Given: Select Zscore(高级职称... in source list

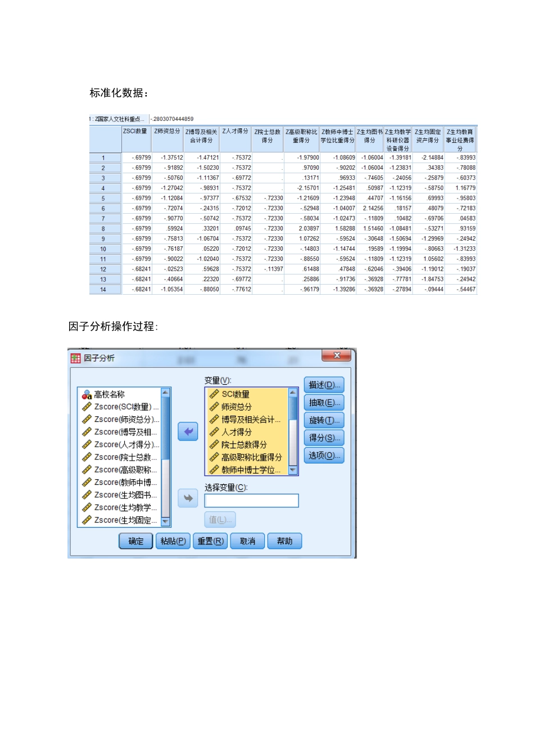Looking at the screenshot, I should [125, 470].
